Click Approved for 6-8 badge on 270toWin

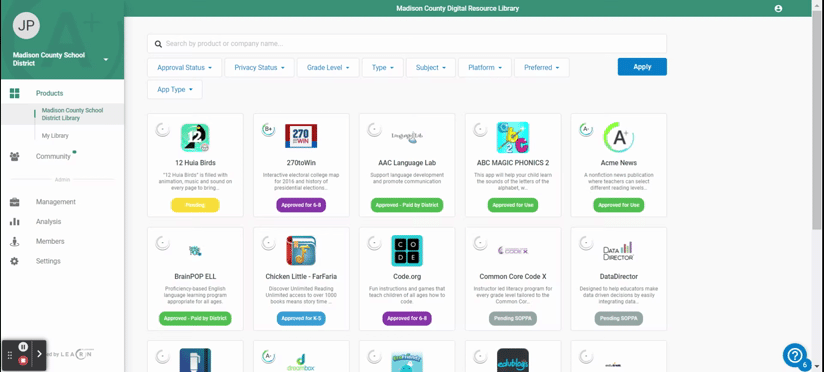(301, 205)
